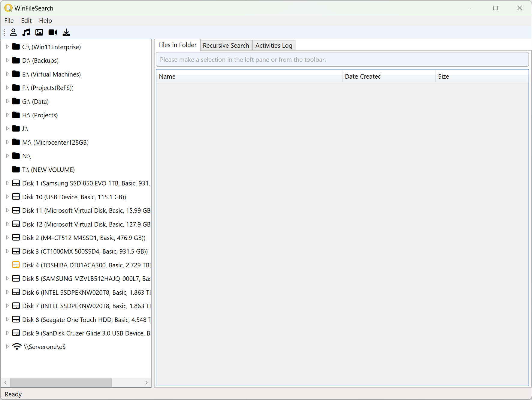The image size is (532, 400).
Task: Click the tree horizontal scrollbar thumb
Action: pos(61,383)
